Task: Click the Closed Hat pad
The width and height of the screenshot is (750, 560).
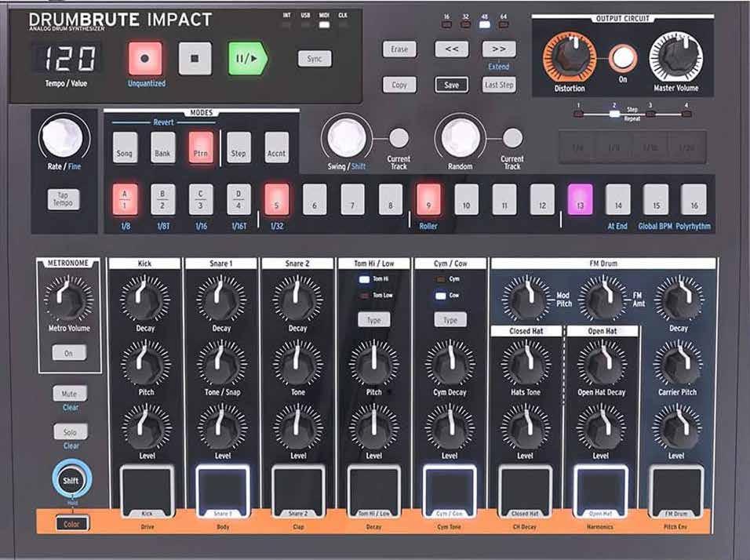Action: coord(525,491)
